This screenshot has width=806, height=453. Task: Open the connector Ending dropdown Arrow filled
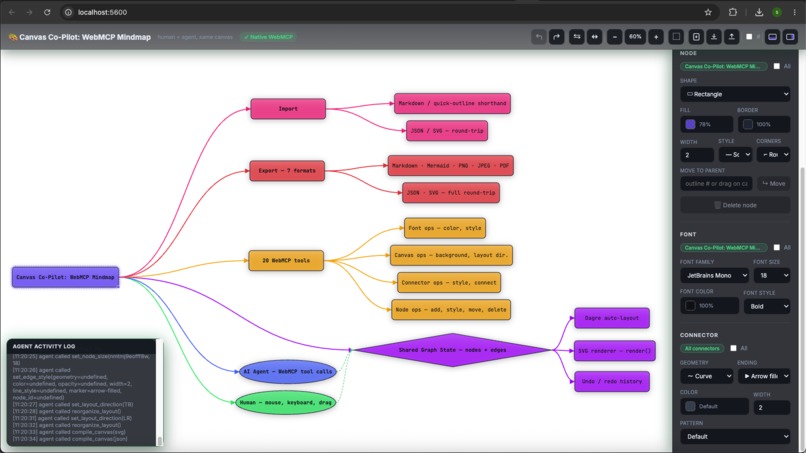764,376
